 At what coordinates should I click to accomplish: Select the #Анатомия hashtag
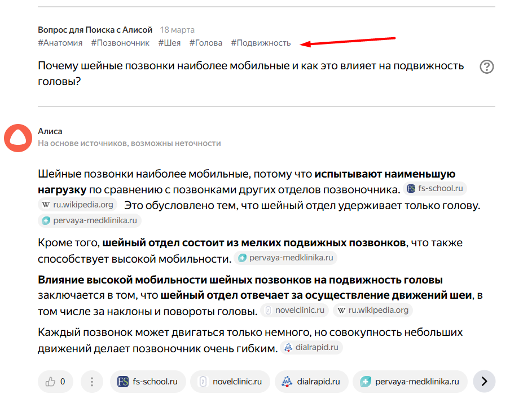pos(60,43)
